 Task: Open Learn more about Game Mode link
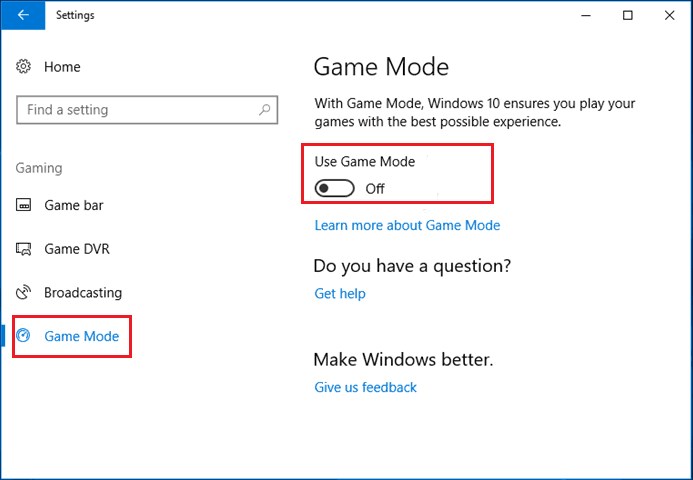point(407,225)
